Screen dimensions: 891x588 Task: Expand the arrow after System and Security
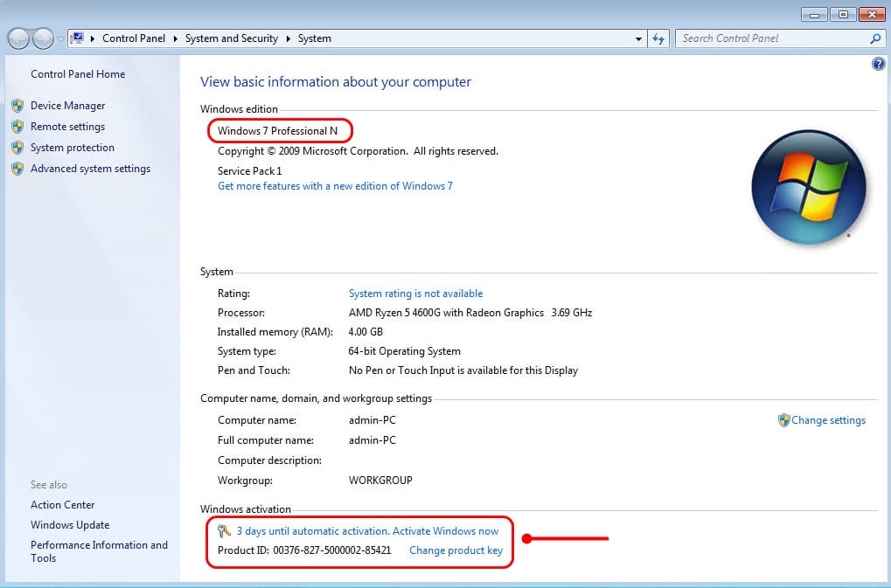coord(288,38)
